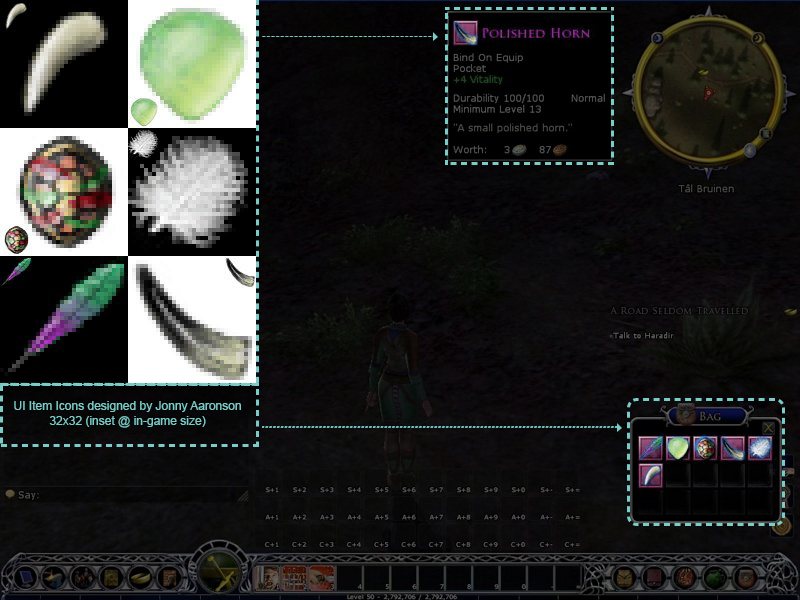Select the purple-green feather in the Bag
Screen dimensions: 800x600
click(651, 448)
